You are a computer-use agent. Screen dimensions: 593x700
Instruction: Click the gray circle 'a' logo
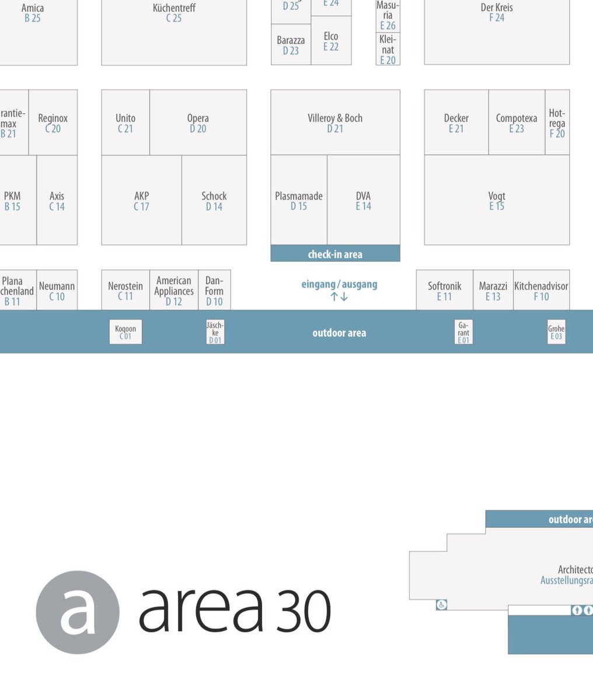[78, 612]
